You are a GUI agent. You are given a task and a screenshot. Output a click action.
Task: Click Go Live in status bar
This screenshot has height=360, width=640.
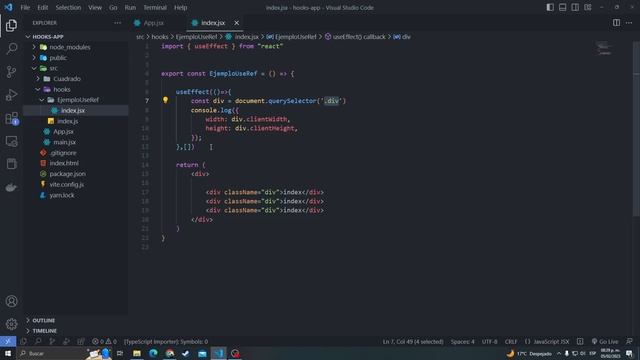pos(605,342)
